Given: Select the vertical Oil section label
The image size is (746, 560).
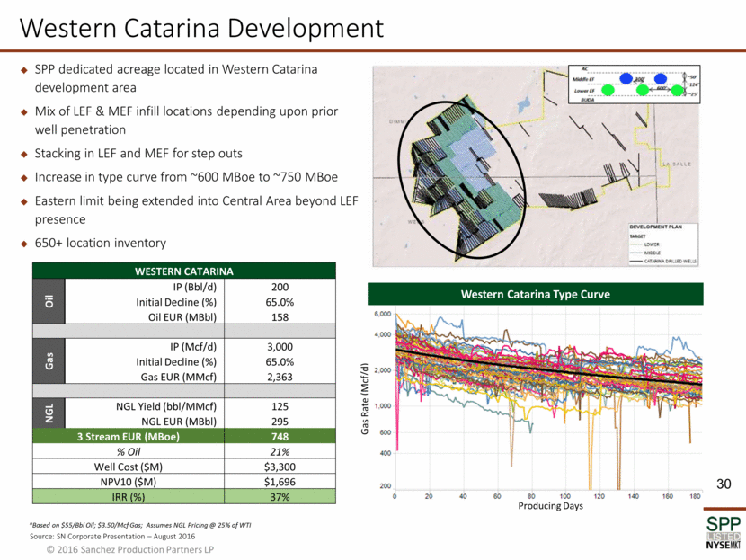Looking at the screenshot, I should pos(50,301).
